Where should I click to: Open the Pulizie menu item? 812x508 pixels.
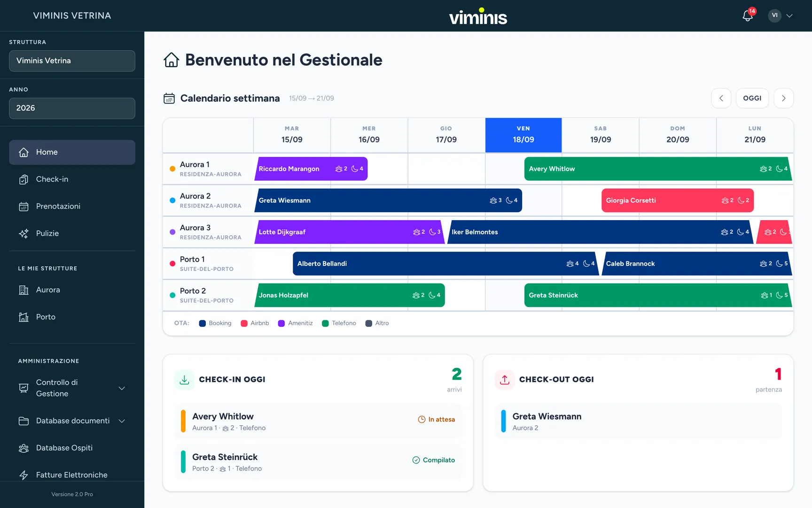(x=72, y=233)
